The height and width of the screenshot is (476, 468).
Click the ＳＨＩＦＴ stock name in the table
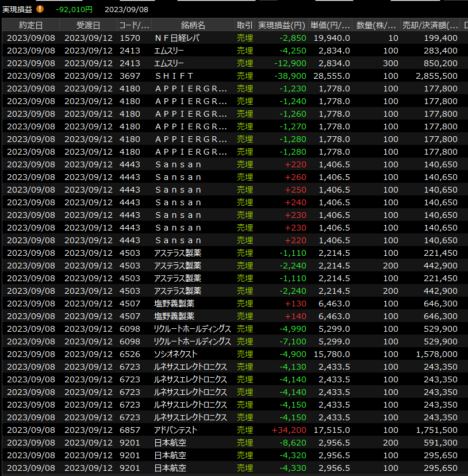tap(174, 76)
